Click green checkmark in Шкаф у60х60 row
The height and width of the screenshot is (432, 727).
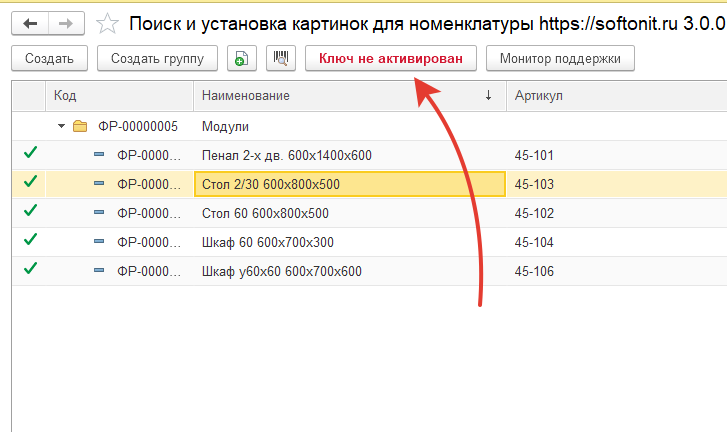[30, 268]
